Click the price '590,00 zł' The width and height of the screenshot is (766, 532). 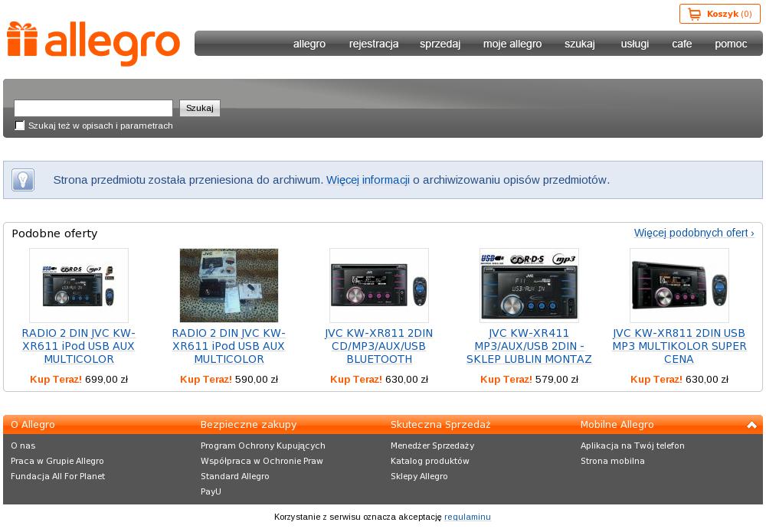[x=257, y=379]
